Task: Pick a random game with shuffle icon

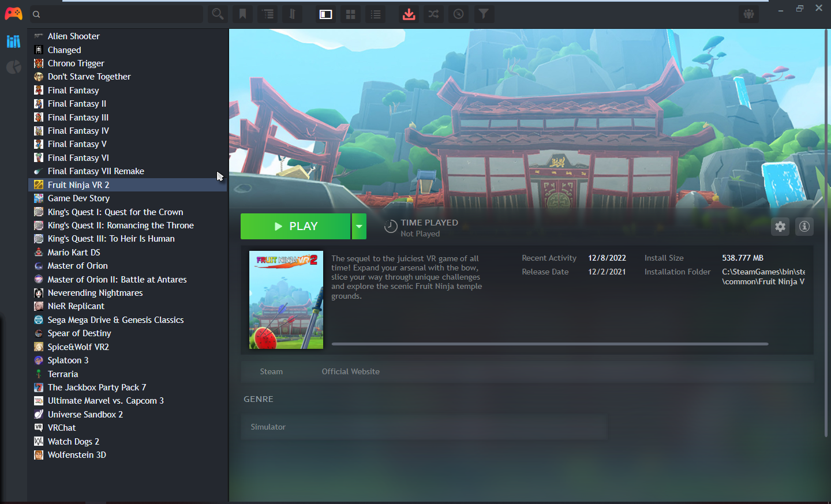Action: (433, 14)
